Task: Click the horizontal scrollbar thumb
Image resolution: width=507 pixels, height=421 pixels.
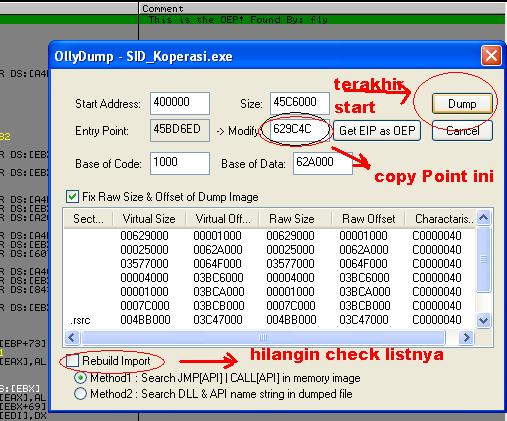Action: click(263, 337)
